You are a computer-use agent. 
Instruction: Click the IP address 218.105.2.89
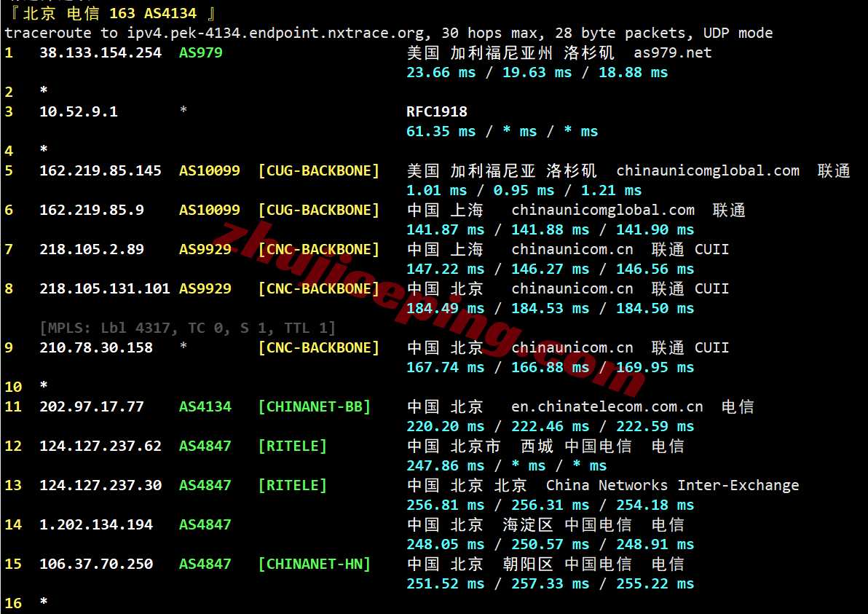91,249
